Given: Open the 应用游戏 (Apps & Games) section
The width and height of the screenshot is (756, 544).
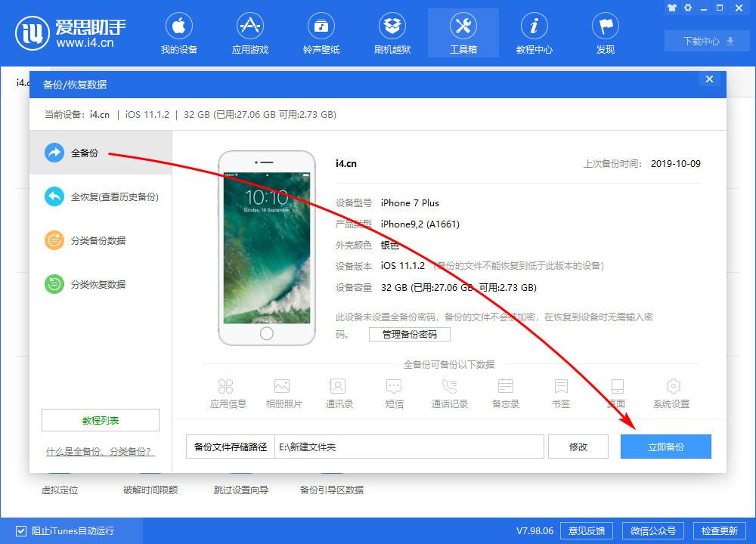Looking at the screenshot, I should click(x=250, y=32).
